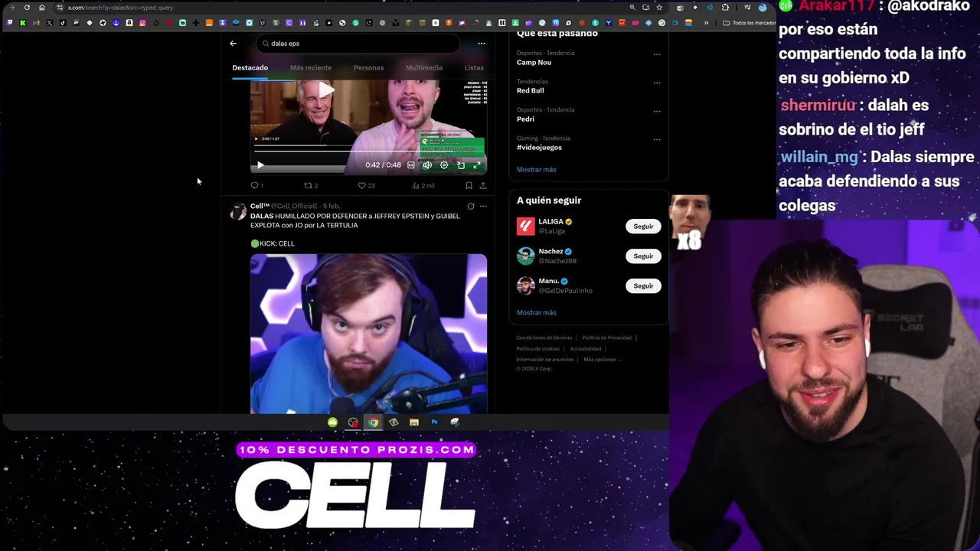View analytics showing 2 mil views
The height and width of the screenshot is (551, 980).
click(x=423, y=185)
